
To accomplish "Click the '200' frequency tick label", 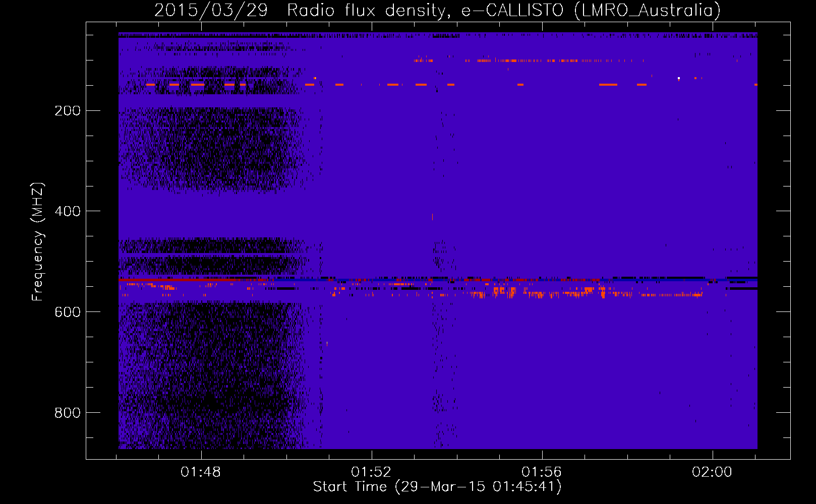I will [68, 111].
